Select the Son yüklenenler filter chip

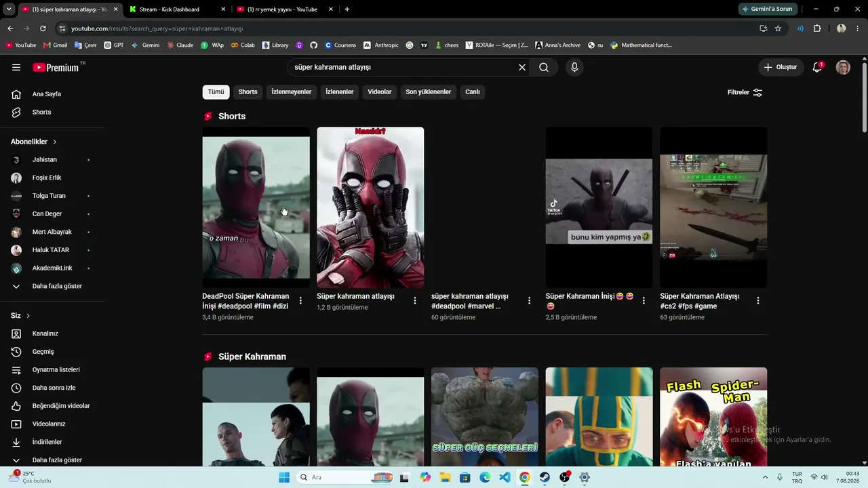(429, 92)
